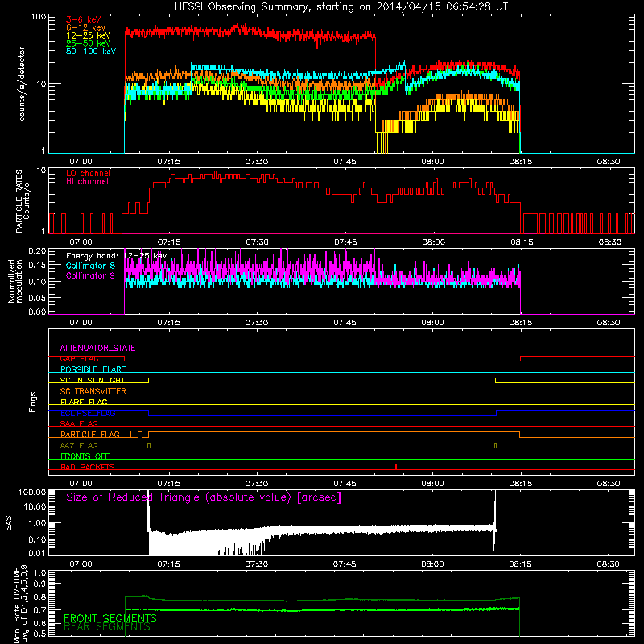
Task: Select the ATTENUATOR_STATE flag label
Action: coord(97,349)
